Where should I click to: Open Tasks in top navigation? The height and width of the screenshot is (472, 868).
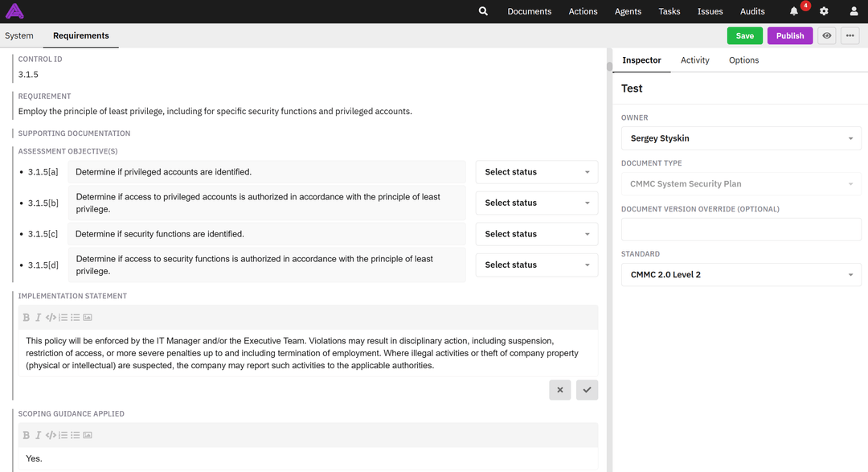tap(669, 11)
